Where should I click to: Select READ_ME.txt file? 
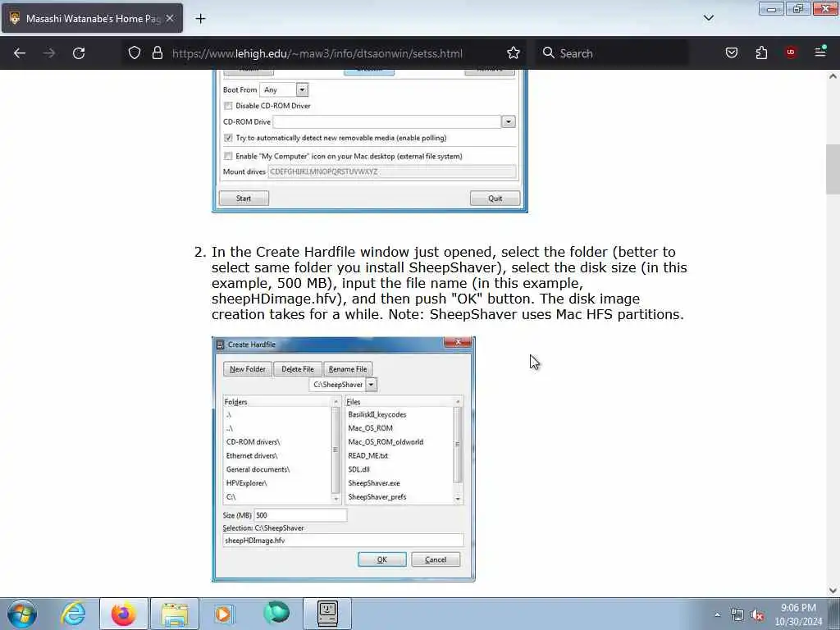click(368, 456)
